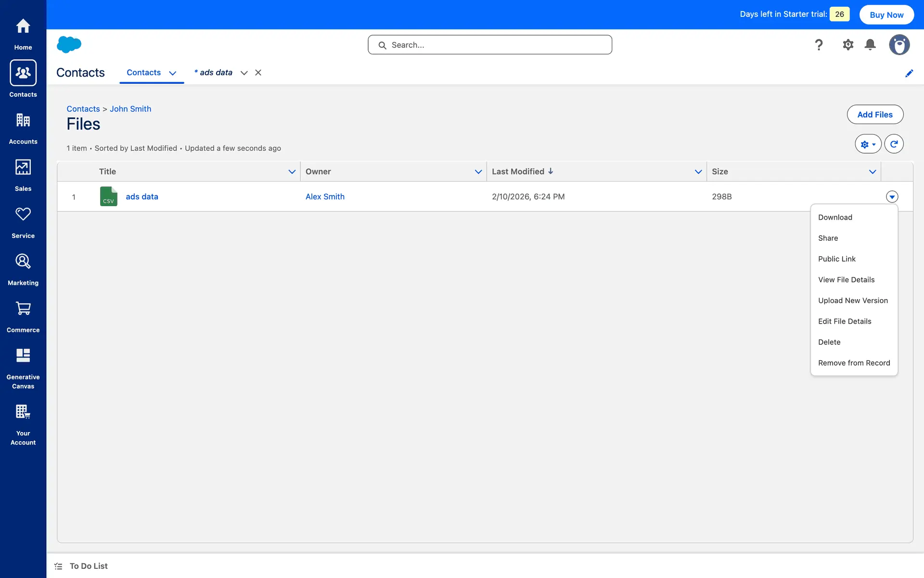924x578 pixels.
Task: Expand the Contacts tab dropdown chevron
Action: pyautogui.click(x=173, y=73)
